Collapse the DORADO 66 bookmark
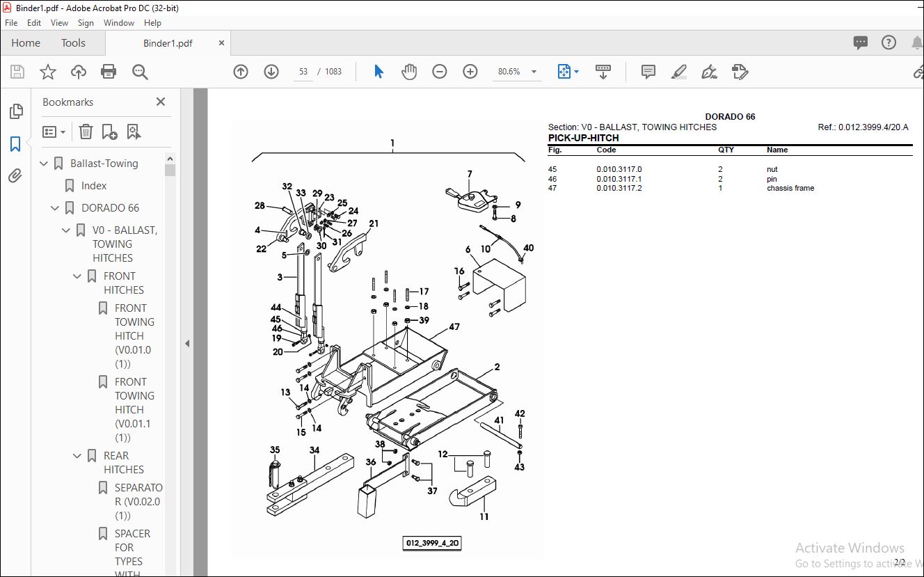Viewport: 924px width, 577px height. (x=56, y=208)
